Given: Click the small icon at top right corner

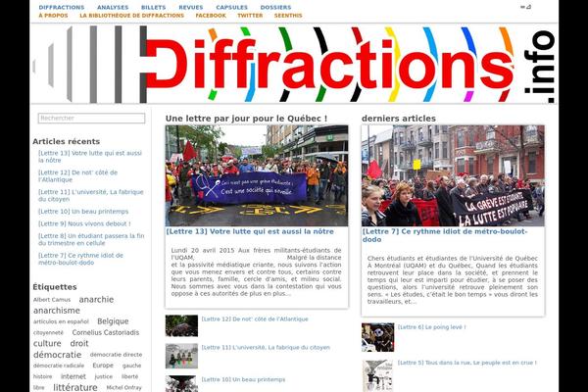Looking at the screenshot, I should [525, 7].
